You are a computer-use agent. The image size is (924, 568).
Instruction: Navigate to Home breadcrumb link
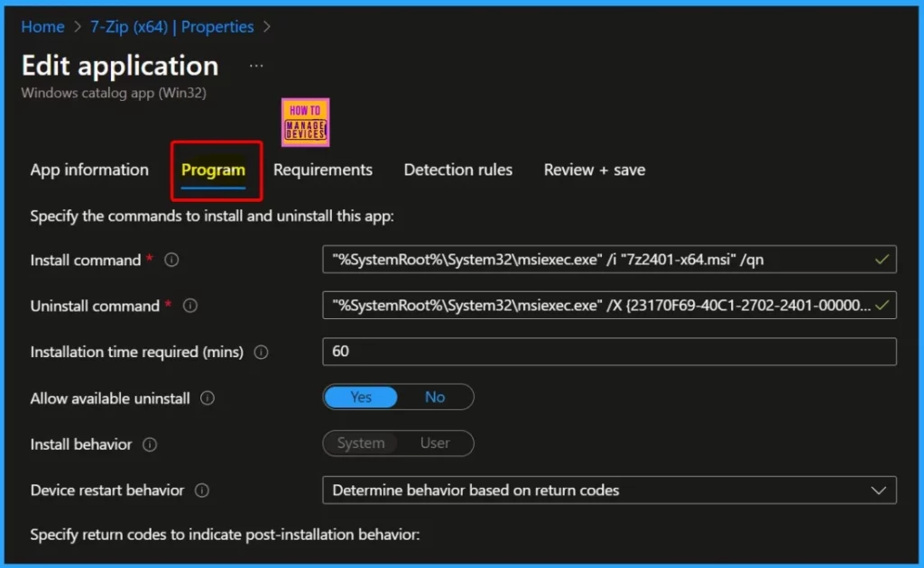click(x=43, y=26)
